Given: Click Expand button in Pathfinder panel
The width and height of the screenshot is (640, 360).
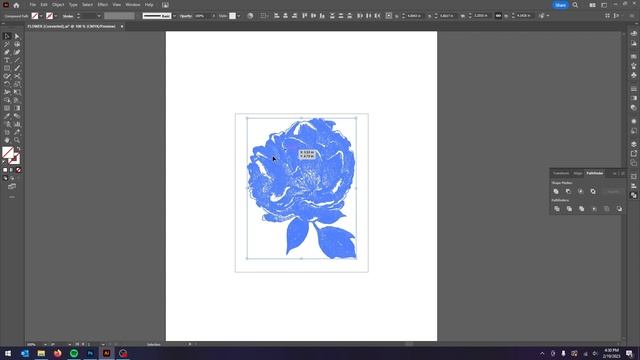Looking at the screenshot, I should pyautogui.click(x=613, y=191).
